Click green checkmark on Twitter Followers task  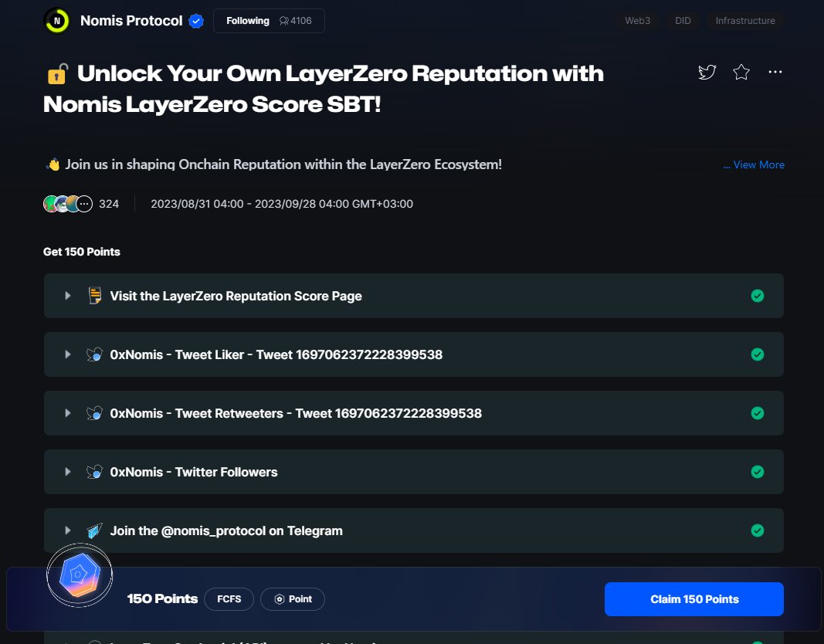click(758, 473)
